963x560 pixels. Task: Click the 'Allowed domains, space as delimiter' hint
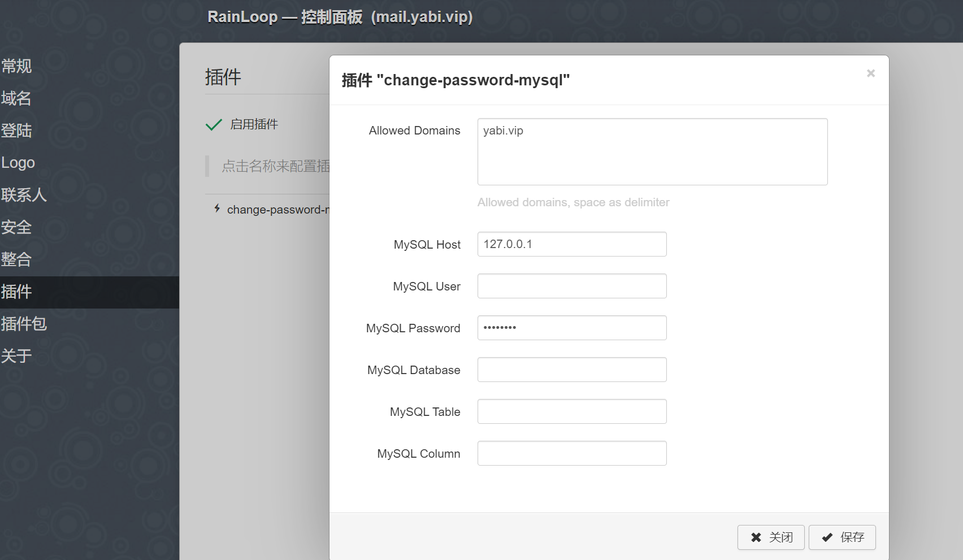coord(573,202)
